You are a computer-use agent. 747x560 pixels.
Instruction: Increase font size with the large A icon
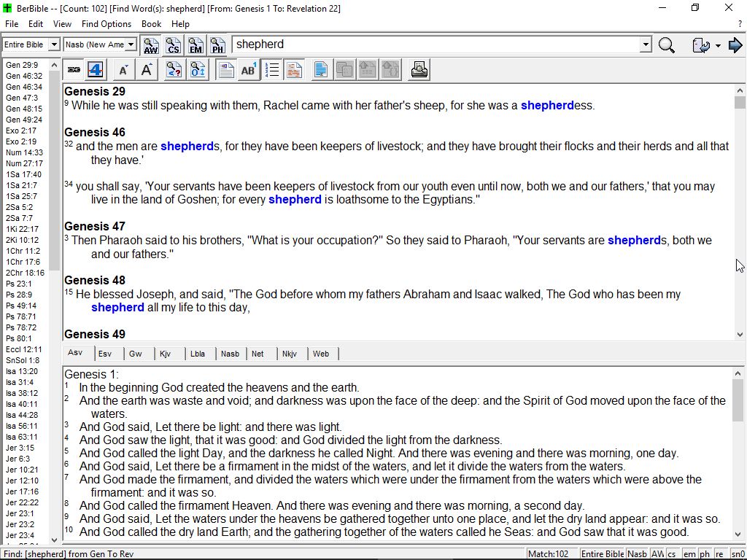click(147, 70)
